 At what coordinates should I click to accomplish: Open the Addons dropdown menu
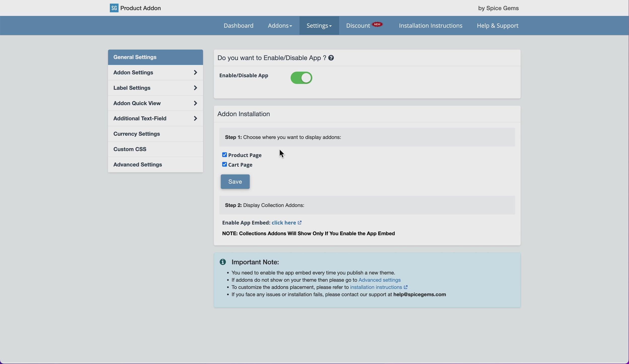[280, 26]
